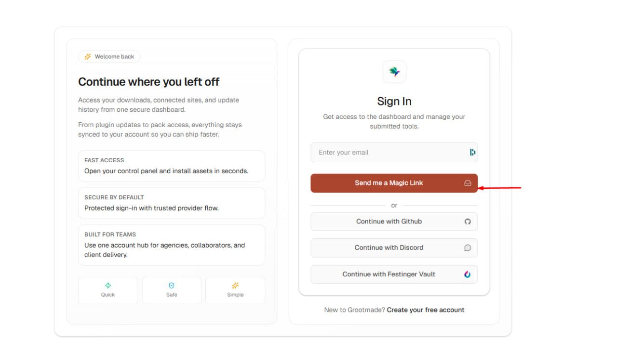This screenshot has width=617, height=364.
Task: Click the Festinger Vault flame icon
Action: (468, 274)
